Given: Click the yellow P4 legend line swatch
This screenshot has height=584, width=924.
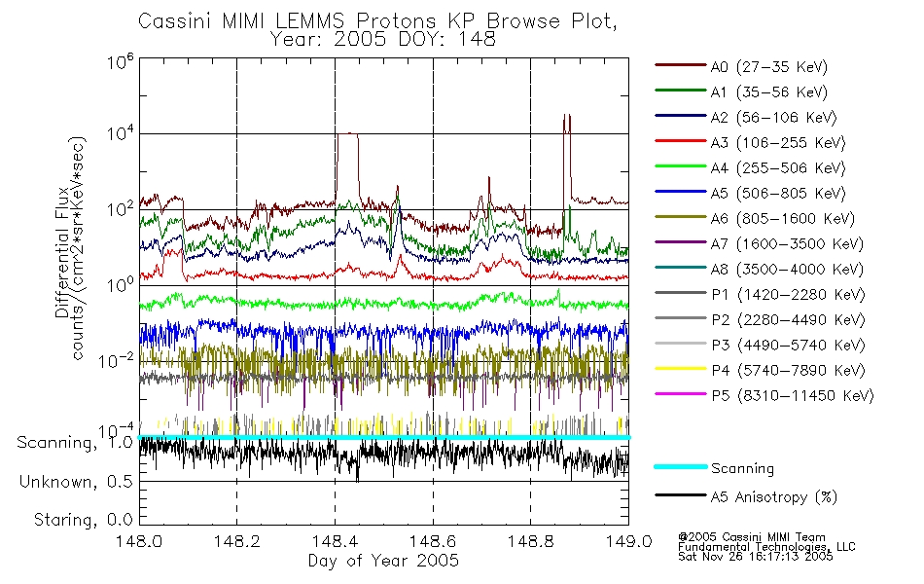Looking at the screenshot, I should coord(680,369).
